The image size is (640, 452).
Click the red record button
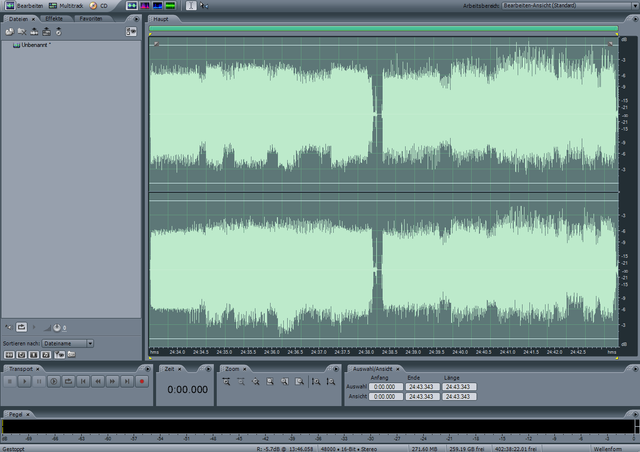(x=142, y=381)
